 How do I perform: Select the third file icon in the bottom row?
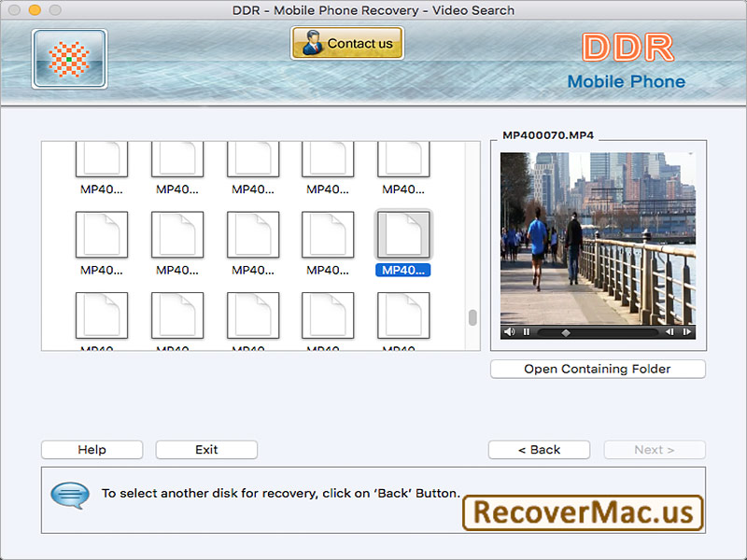point(253,315)
